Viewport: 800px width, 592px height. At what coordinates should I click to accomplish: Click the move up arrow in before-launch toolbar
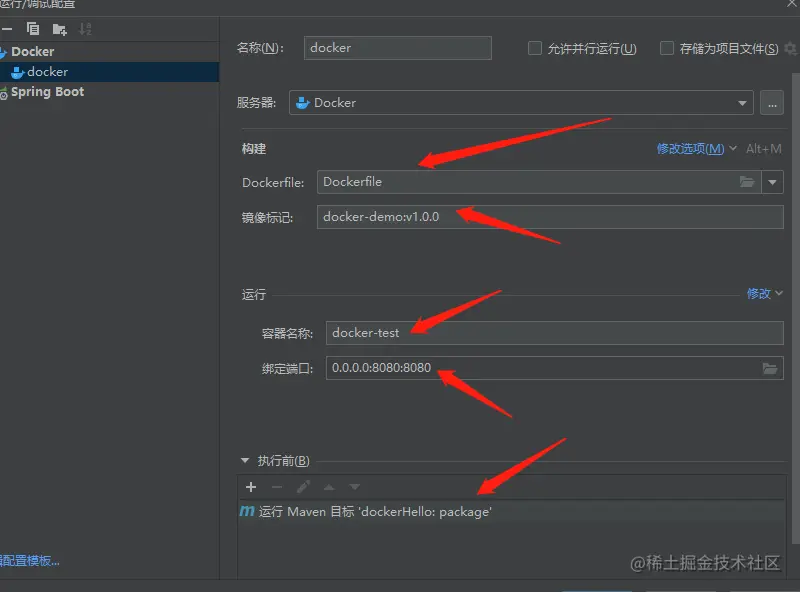point(329,487)
